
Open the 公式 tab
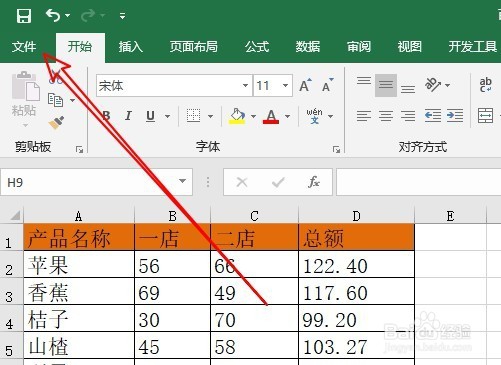257,47
